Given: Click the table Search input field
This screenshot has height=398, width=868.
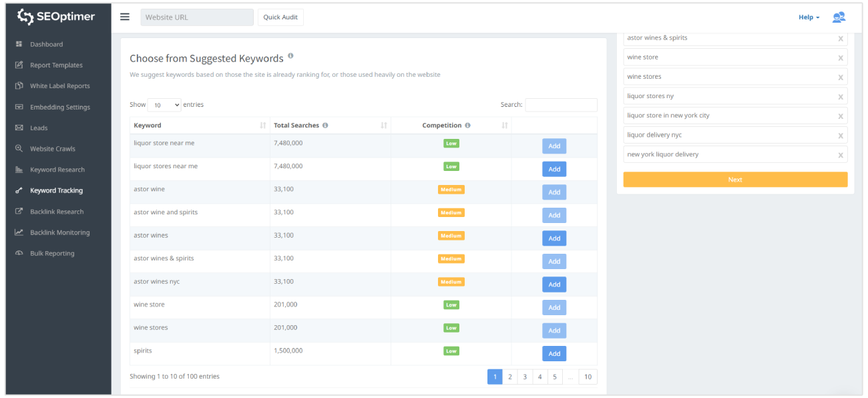Looking at the screenshot, I should coord(561,105).
